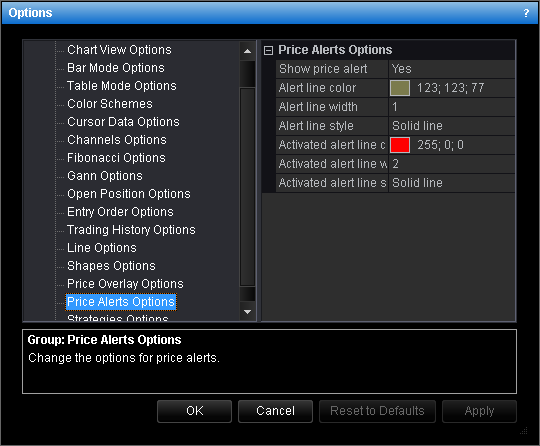Collapse the Price Alerts Options group
The height and width of the screenshot is (446, 540).
point(268,51)
